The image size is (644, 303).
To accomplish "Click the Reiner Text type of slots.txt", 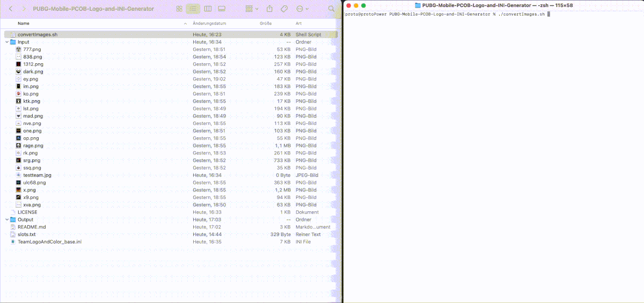I will pos(308,234).
